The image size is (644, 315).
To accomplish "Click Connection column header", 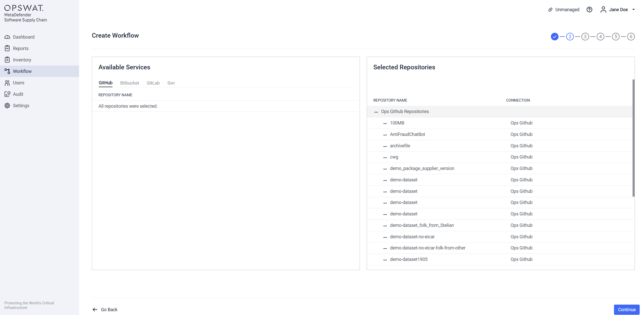I will coord(518,100).
